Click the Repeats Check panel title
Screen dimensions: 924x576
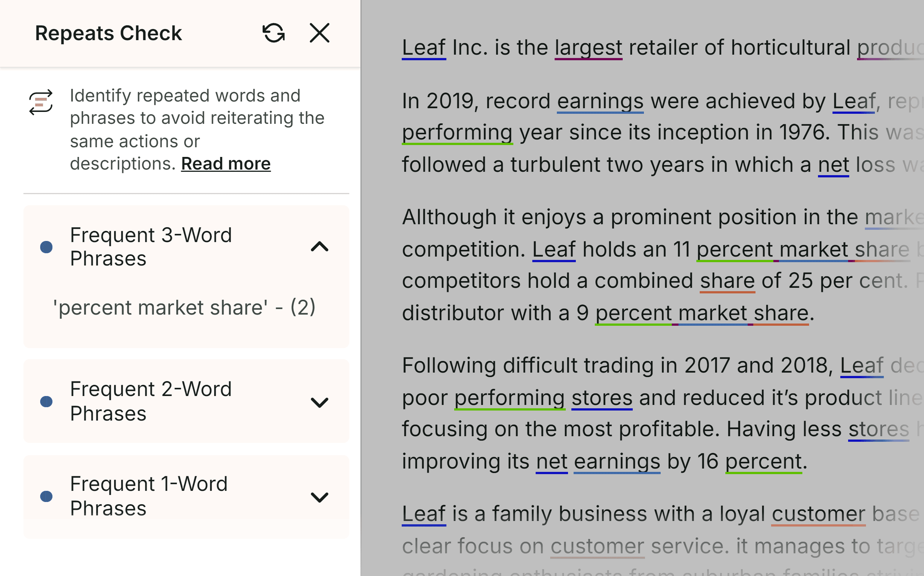pos(109,33)
